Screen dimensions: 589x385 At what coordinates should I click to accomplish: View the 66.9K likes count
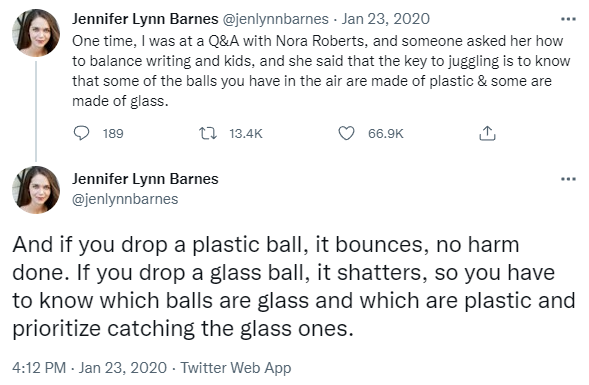pyautogui.click(x=385, y=133)
